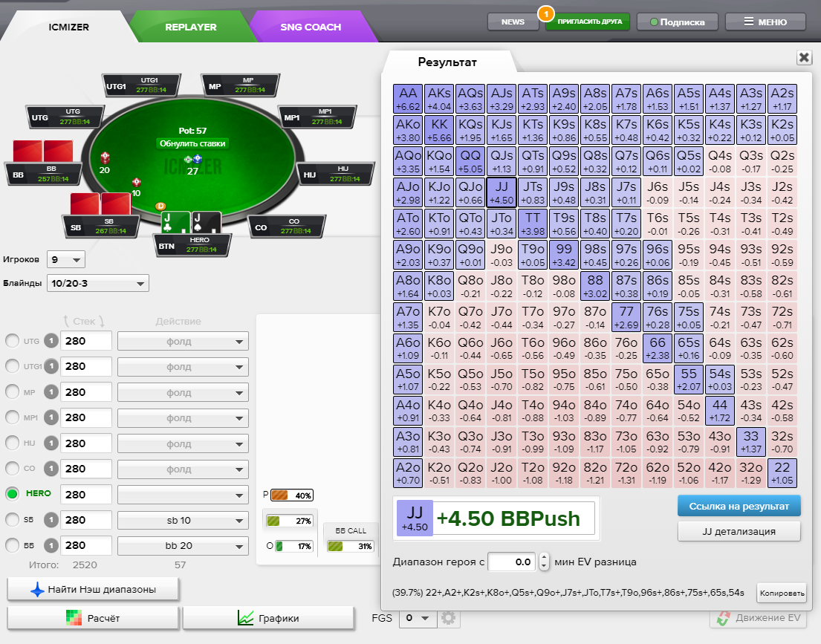Open the UTG action dropdown
Image resolution: width=821 pixels, height=644 pixels.
pyautogui.click(x=183, y=342)
